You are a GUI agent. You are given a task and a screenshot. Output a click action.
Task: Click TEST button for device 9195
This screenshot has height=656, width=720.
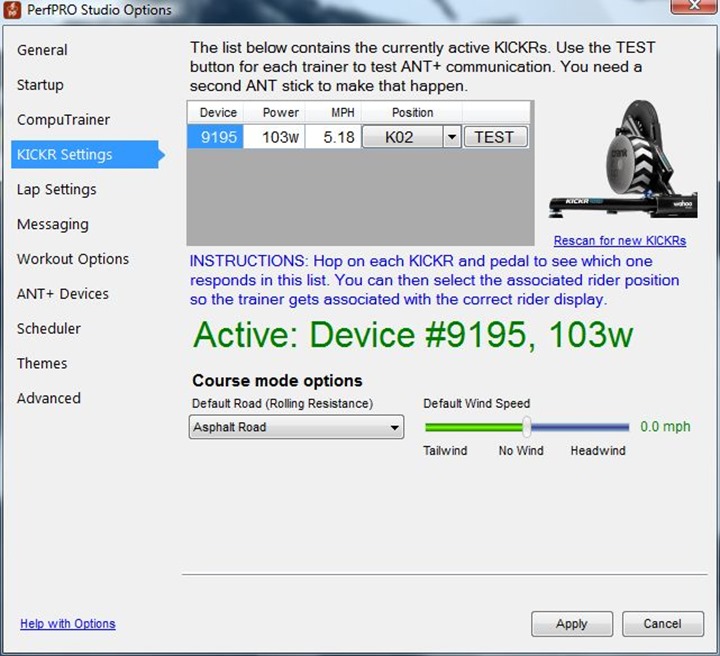coord(495,137)
